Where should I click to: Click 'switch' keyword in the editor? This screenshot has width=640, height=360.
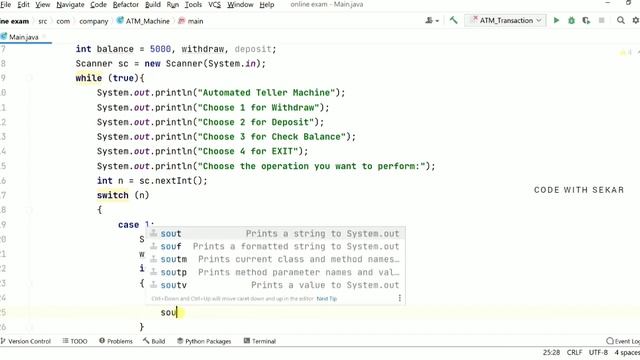coord(113,195)
